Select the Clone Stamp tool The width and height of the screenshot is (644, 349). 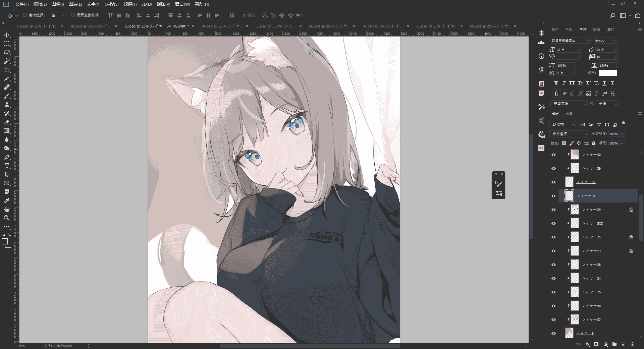[x=7, y=105]
